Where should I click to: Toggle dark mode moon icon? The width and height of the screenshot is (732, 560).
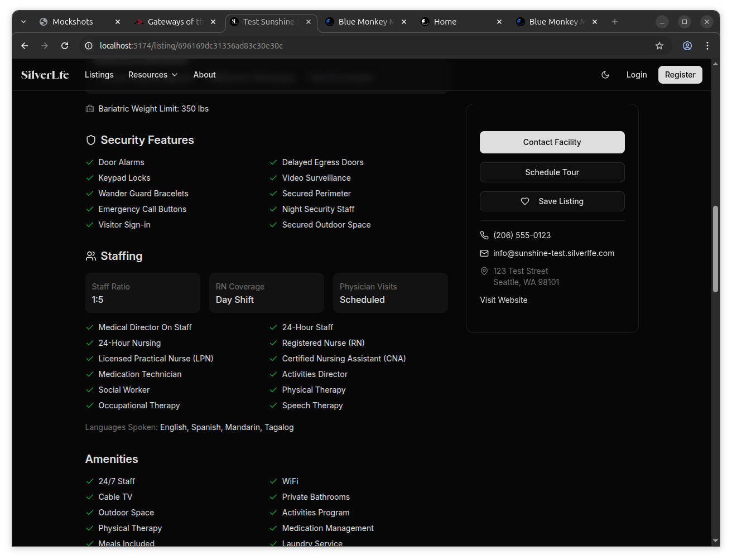(x=605, y=75)
